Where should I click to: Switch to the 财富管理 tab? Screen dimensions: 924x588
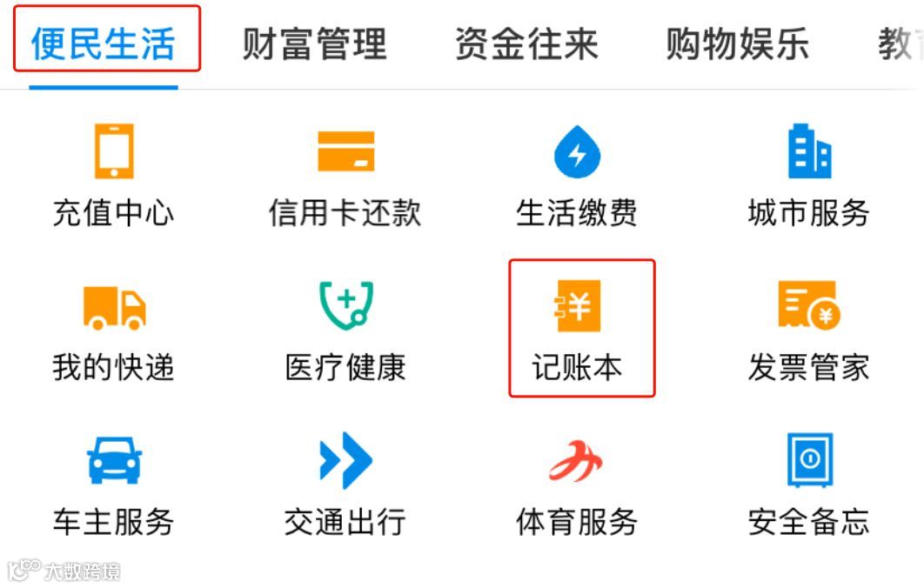click(314, 44)
